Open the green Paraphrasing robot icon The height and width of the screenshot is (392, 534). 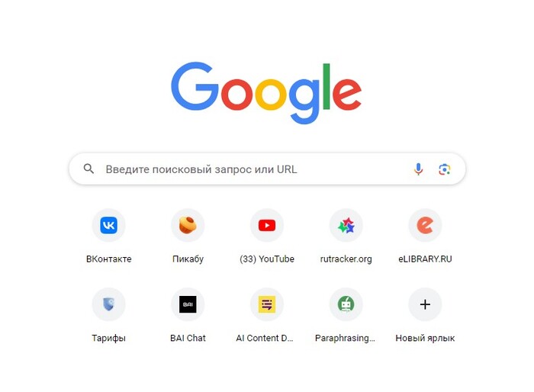tap(346, 304)
